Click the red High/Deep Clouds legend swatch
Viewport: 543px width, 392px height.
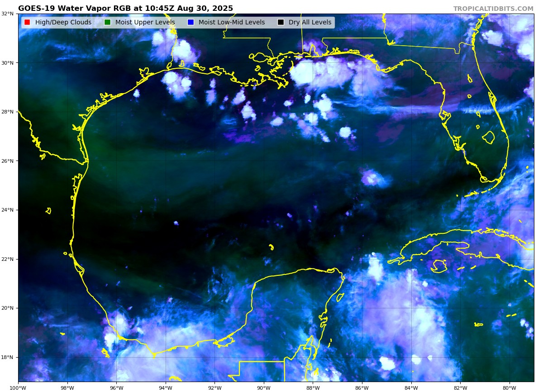(27, 22)
